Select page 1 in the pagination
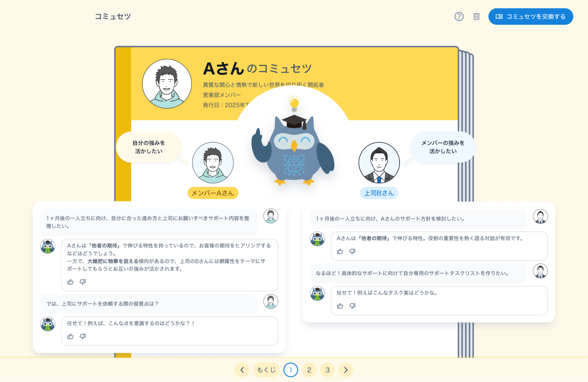Viewport: 588px width, 382px height. [x=291, y=370]
